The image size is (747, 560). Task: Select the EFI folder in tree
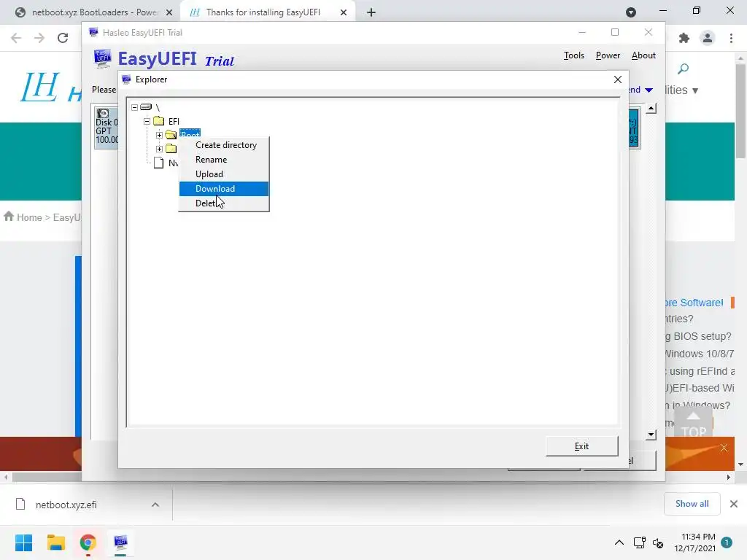174,122
